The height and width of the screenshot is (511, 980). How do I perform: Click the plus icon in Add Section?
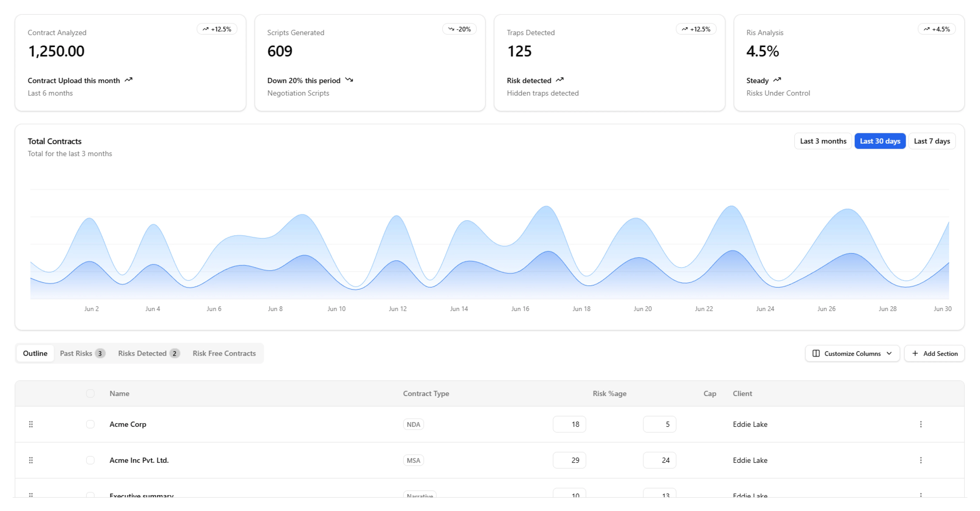(x=915, y=353)
